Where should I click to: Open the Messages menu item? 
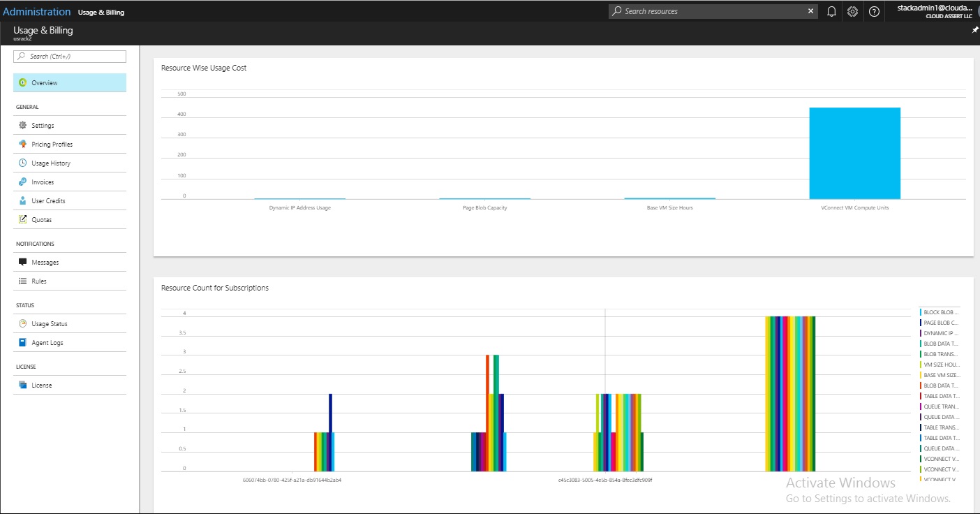tap(45, 263)
